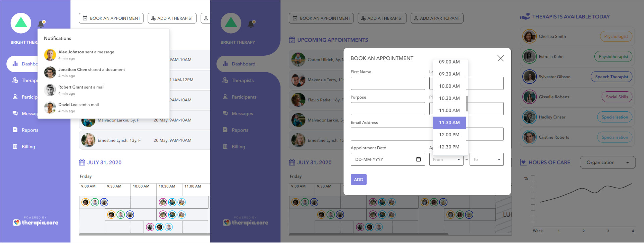Image resolution: width=644 pixels, height=243 pixels.
Task: Click the green triangle Bright Therapy logo
Action: [x=21, y=23]
